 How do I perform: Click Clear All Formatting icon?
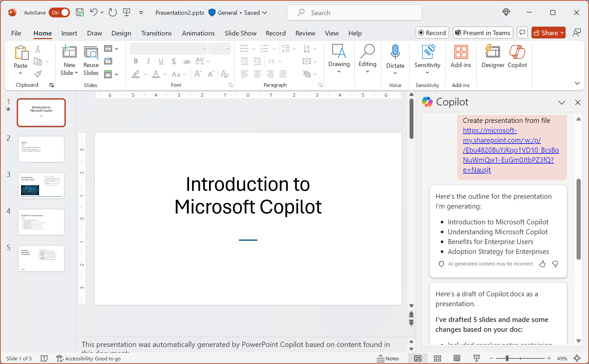coord(225,74)
